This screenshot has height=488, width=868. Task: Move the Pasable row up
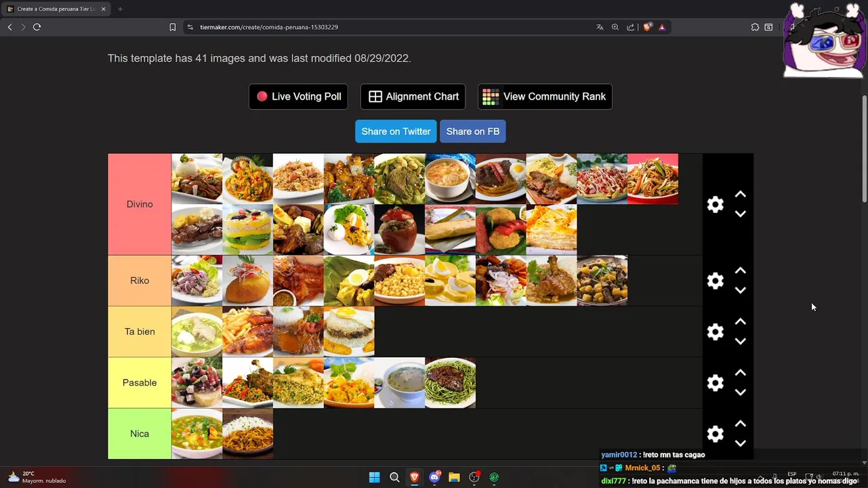(x=741, y=373)
